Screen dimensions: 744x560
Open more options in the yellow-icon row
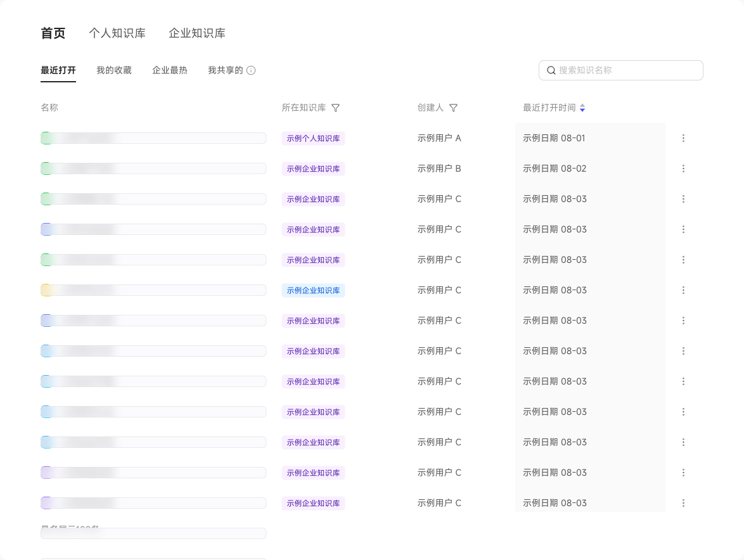683,290
